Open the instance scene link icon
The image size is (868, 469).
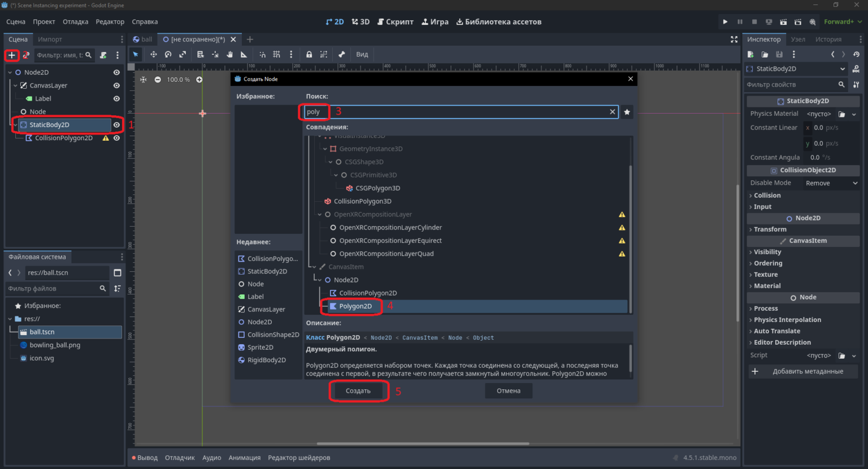coord(26,55)
